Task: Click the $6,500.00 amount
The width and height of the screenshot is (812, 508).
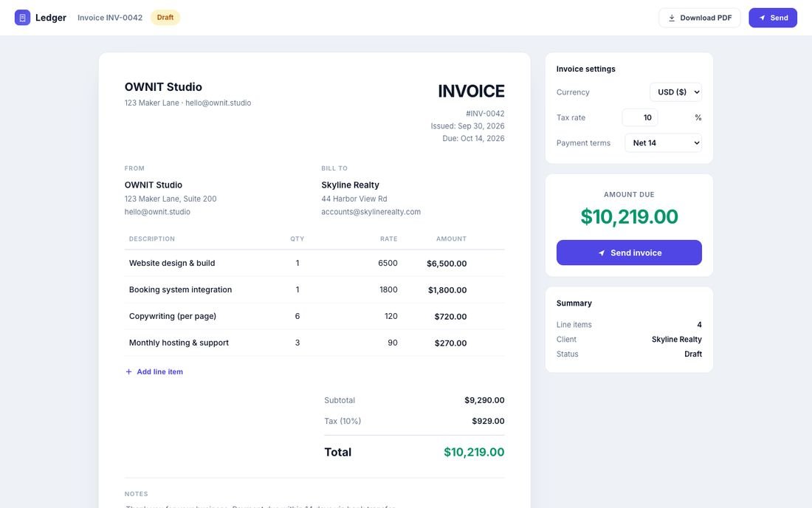Action: point(447,264)
